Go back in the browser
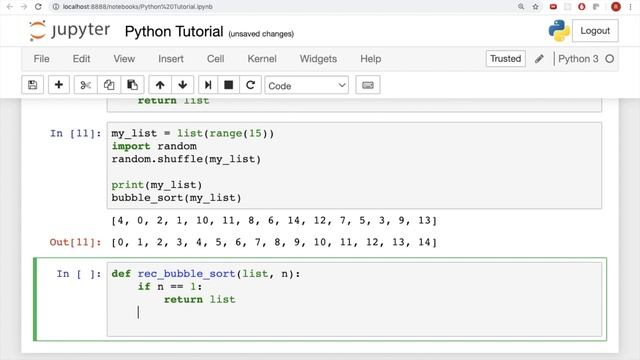Image resolution: width=640 pixels, height=360 pixels. (x=10, y=7)
